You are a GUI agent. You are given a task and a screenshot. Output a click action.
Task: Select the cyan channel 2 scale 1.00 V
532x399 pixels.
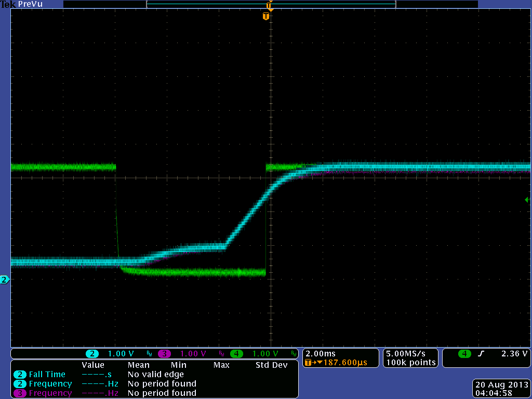pyautogui.click(x=121, y=354)
